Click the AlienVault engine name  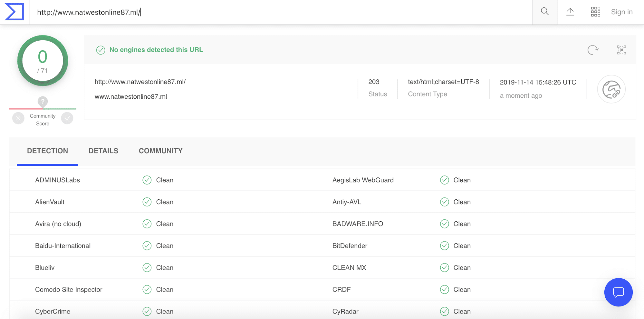tap(50, 202)
